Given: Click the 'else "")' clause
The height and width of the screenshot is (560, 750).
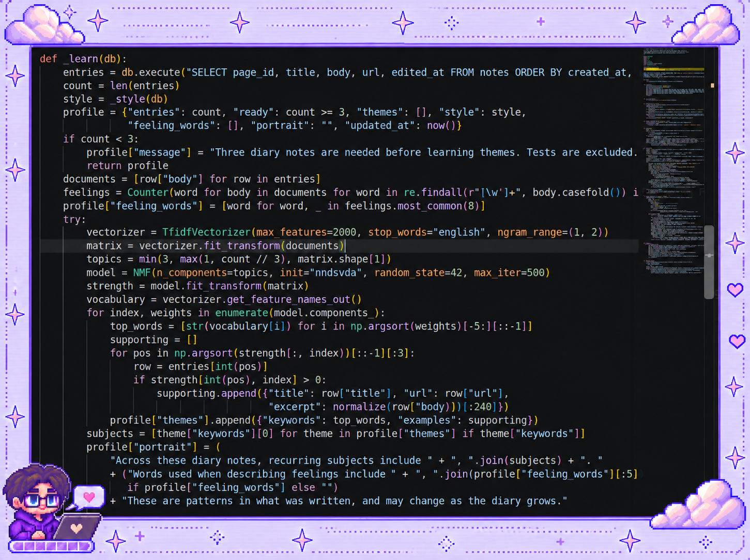Looking at the screenshot, I should 315,488.
